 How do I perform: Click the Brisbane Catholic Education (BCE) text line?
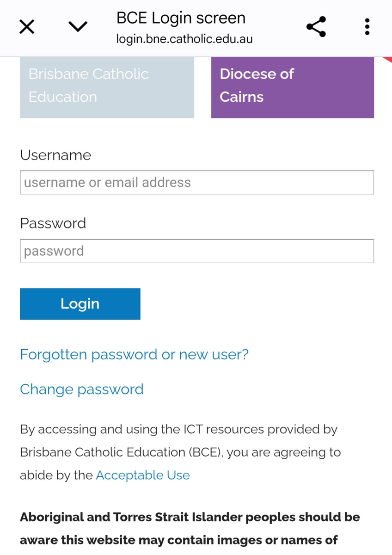[180, 452]
